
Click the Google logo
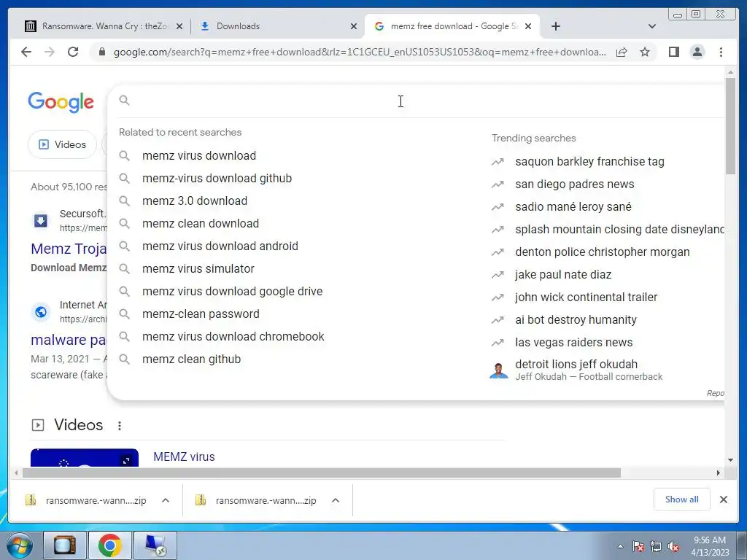click(61, 102)
